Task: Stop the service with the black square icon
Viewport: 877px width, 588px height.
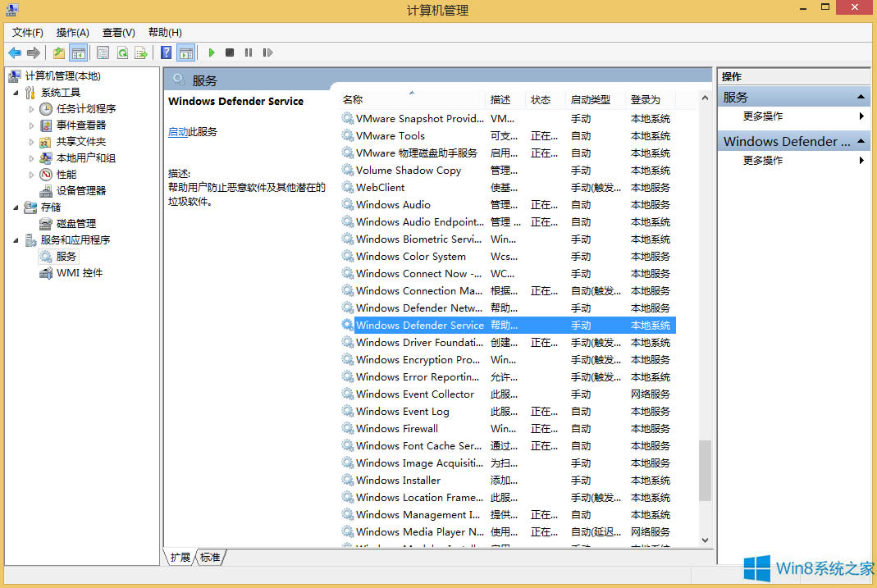Action: pos(231,52)
